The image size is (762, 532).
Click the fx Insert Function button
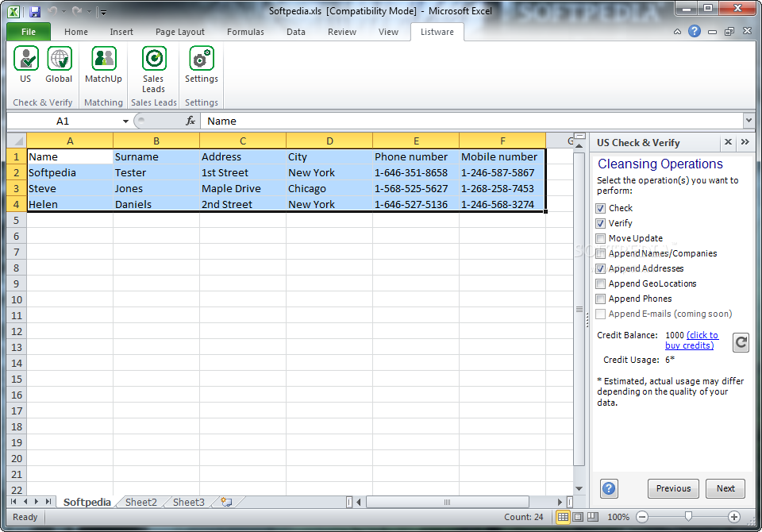[x=190, y=121]
